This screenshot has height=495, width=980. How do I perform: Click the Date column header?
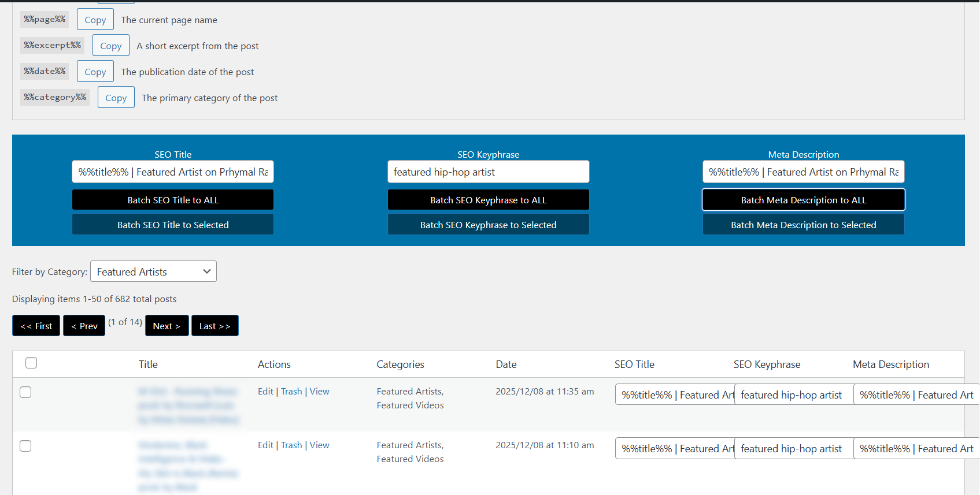tap(506, 364)
